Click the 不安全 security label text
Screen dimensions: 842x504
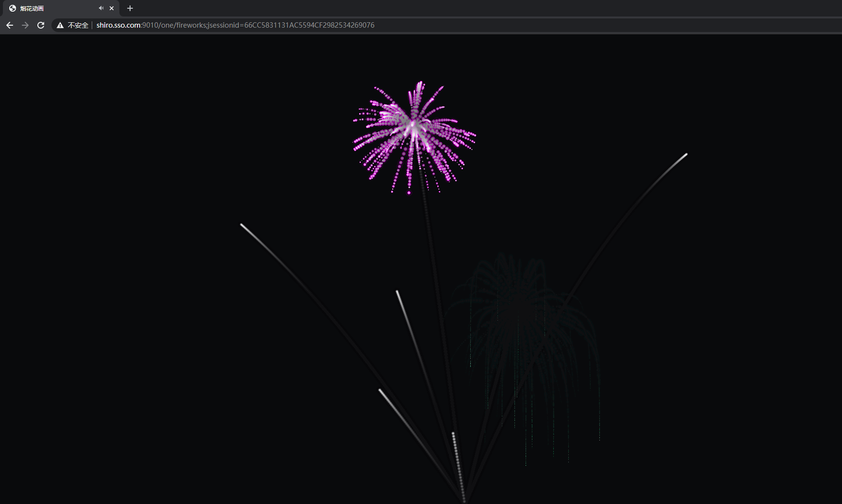[78, 25]
